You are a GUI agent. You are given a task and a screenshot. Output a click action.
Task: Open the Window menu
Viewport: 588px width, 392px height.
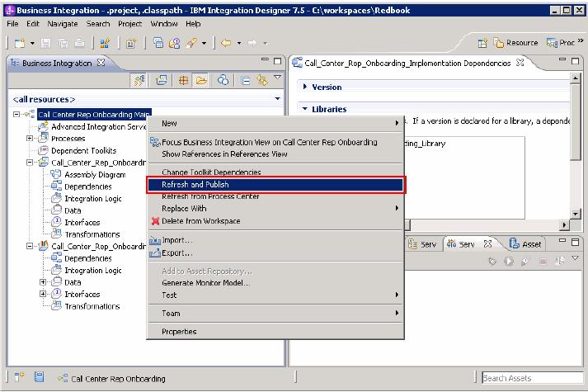coord(164,24)
